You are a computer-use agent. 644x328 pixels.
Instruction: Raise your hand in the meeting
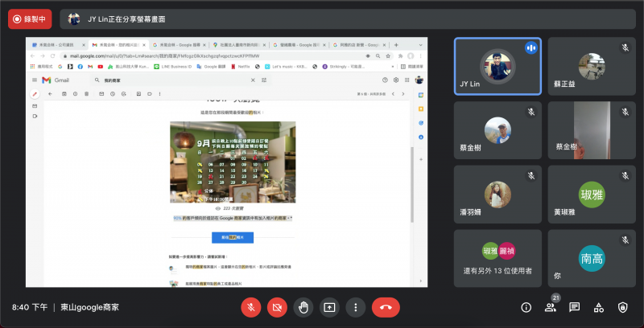pos(303,307)
